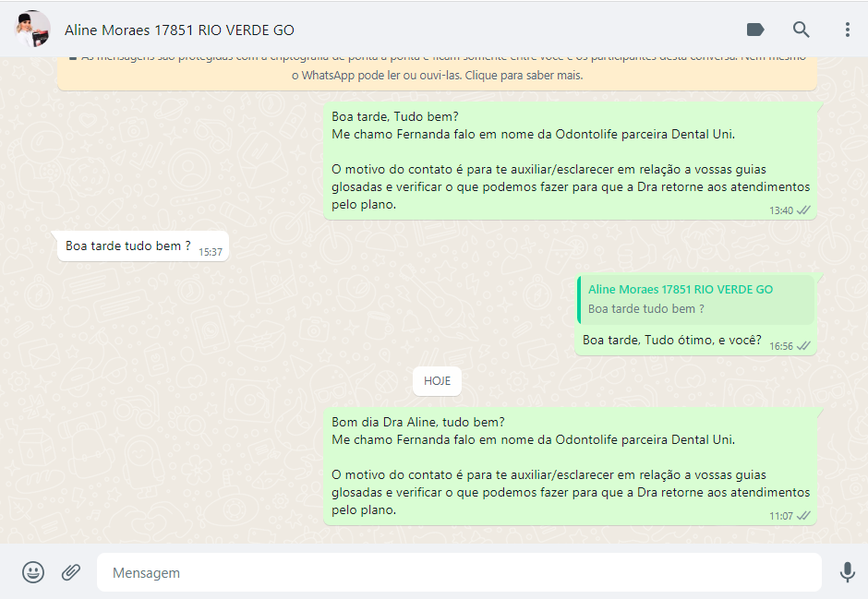868x599 pixels.
Task: Search messages with magnifier icon
Action: click(x=801, y=30)
